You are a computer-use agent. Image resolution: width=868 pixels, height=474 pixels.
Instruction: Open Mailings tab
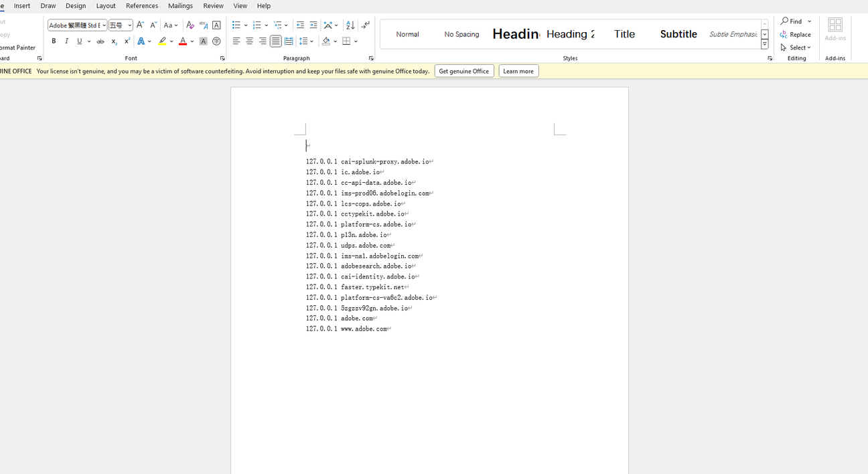(180, 6)
